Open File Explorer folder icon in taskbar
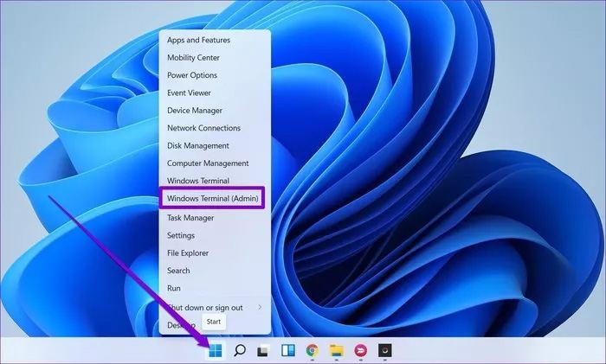606x364 pixels. point(337,350)
